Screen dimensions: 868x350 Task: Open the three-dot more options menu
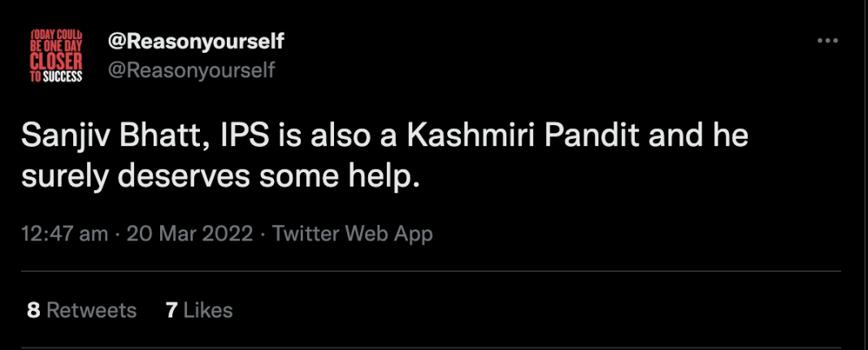tap(827, 41)
